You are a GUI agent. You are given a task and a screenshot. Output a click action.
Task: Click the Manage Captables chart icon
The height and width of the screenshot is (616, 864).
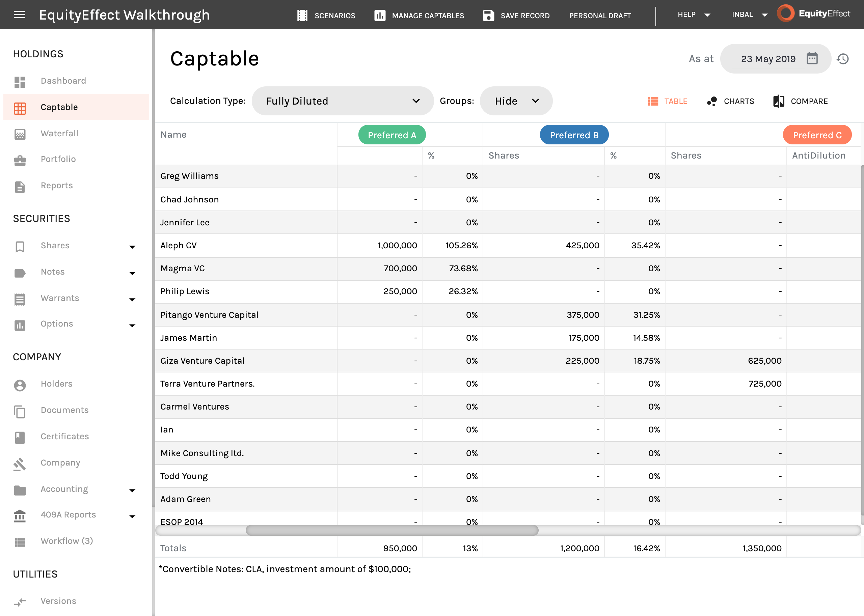(x=379, y=15)
